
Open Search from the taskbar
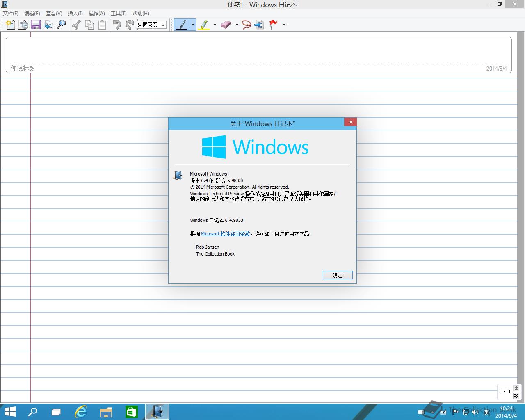click(32, 412)
